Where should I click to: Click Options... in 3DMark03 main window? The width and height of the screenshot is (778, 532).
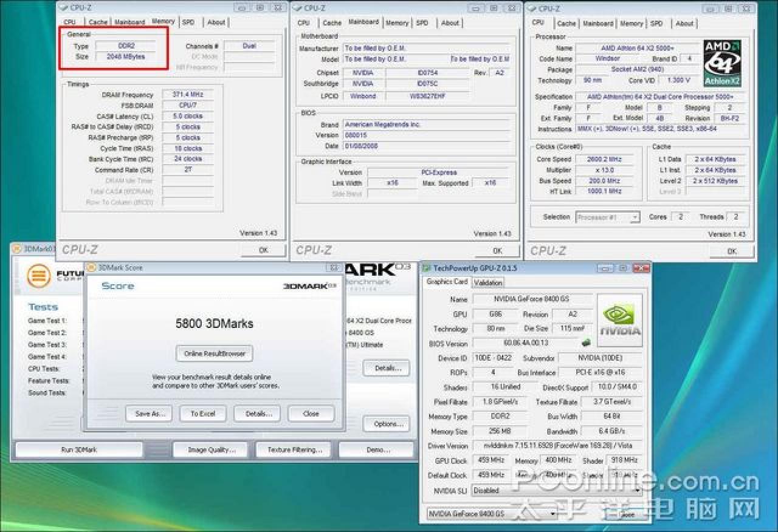click(387, 424)
